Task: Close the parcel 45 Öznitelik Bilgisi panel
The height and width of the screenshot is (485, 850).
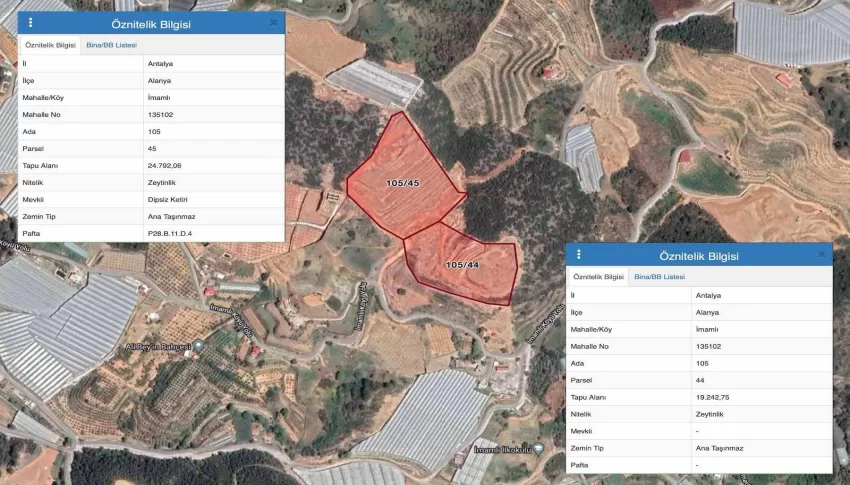Action: (x=274, y=23)
